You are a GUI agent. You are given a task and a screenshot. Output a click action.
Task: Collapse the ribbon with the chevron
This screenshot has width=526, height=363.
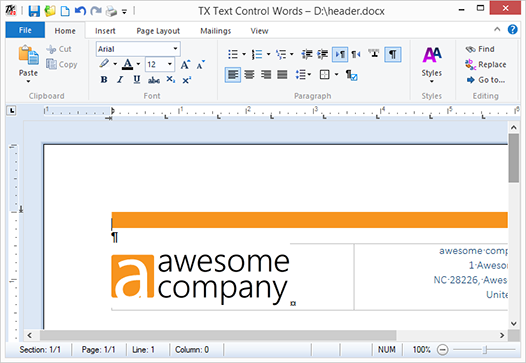[497, 30]
